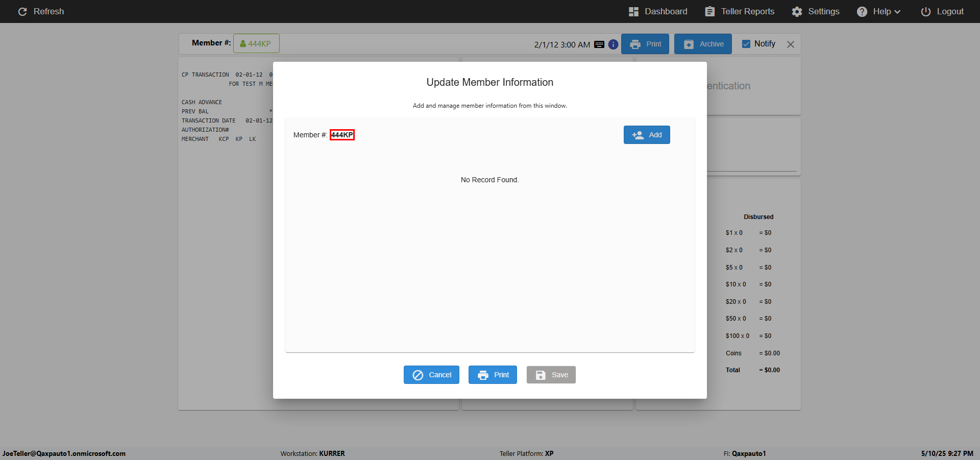Click the Teller Reports clipboard icon
The width and height of the screenshot is (980, 460).
click(x=709, y=11)
